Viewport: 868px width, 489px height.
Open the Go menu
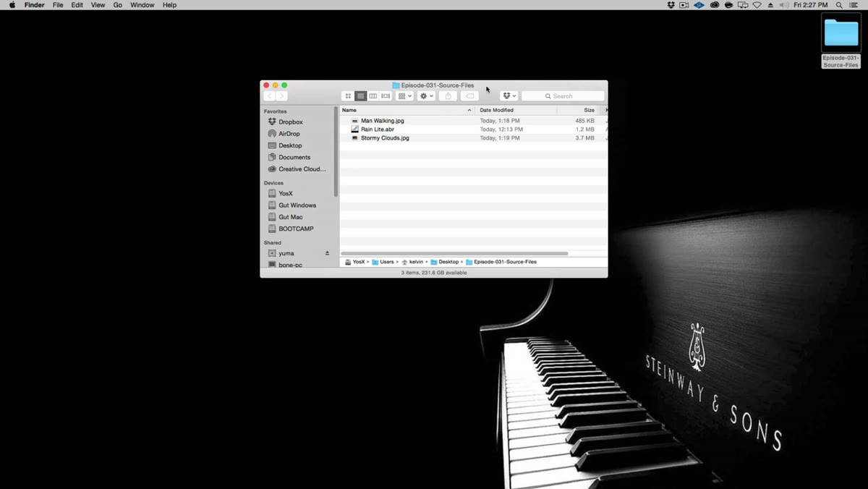coord(117,5)
